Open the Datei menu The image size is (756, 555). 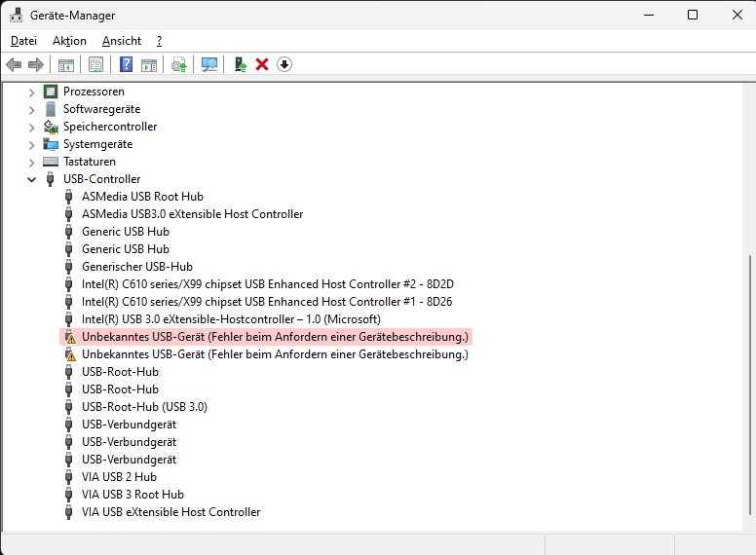23,41
